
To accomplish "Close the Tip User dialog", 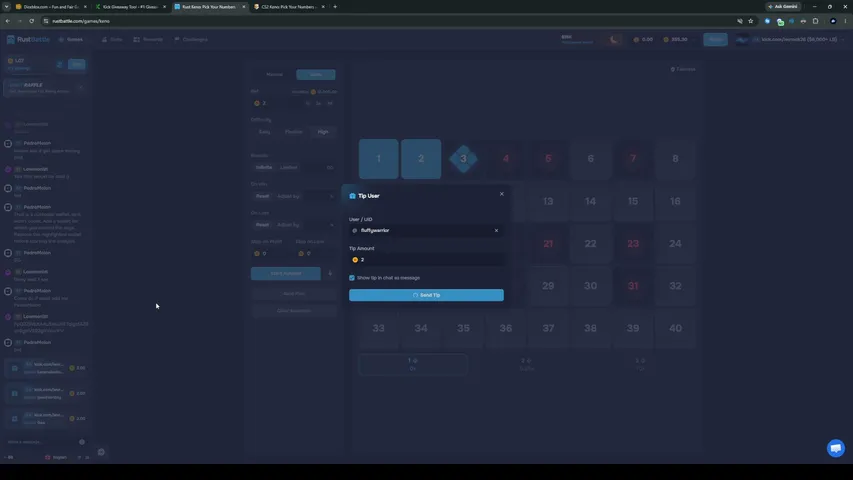I will click(502, 194).
